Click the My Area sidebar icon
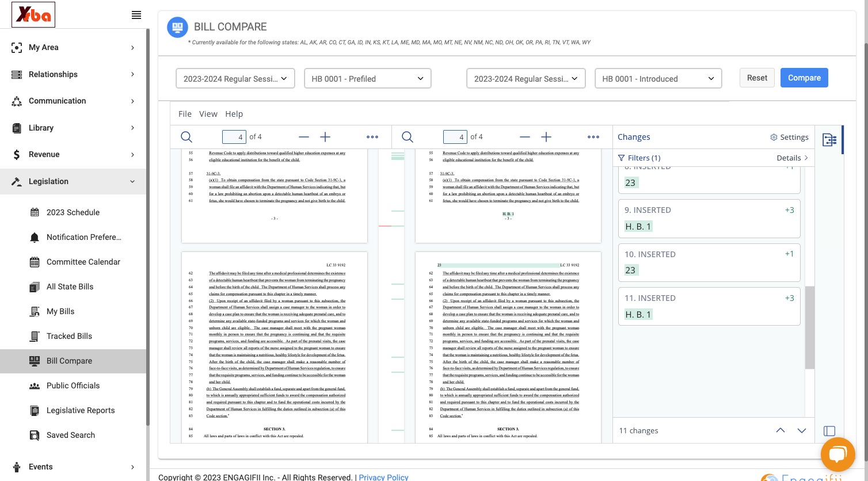The image size is (868, 481). [x=17, y=48]
